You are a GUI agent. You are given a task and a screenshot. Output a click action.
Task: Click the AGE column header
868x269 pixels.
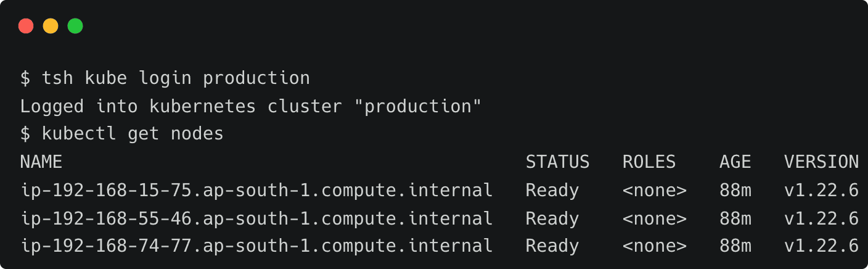tap(735, 162)
